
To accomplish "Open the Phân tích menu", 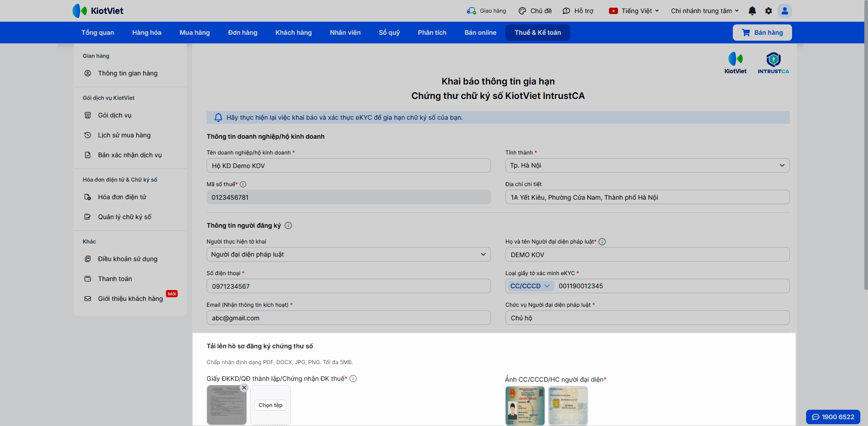I will point(432,33).
